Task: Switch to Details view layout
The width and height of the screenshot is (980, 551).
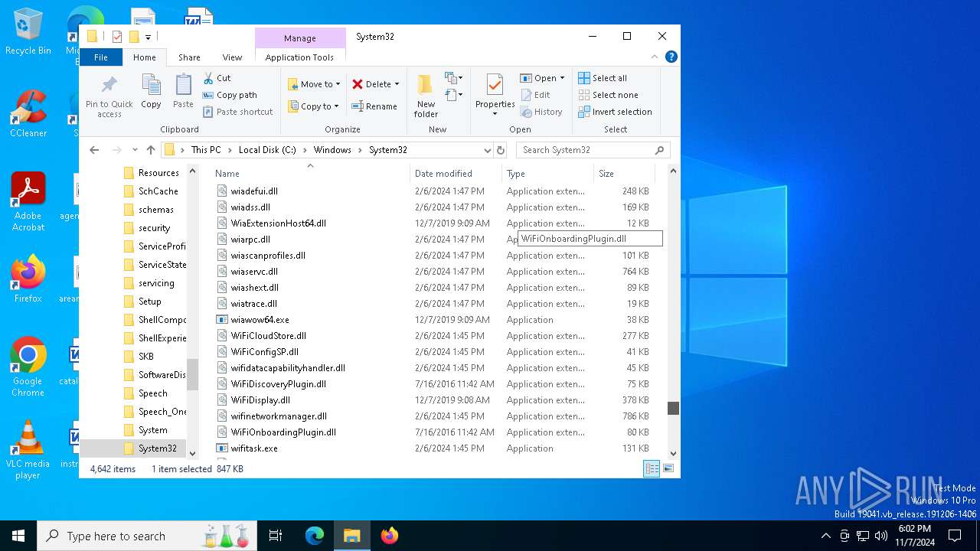Action: coord(652,469)
